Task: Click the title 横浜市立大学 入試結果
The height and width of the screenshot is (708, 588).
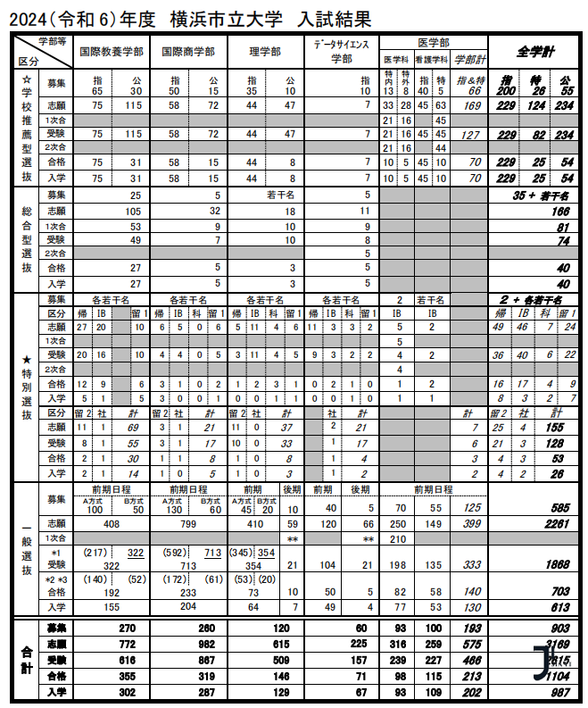Action: point(270,19)
